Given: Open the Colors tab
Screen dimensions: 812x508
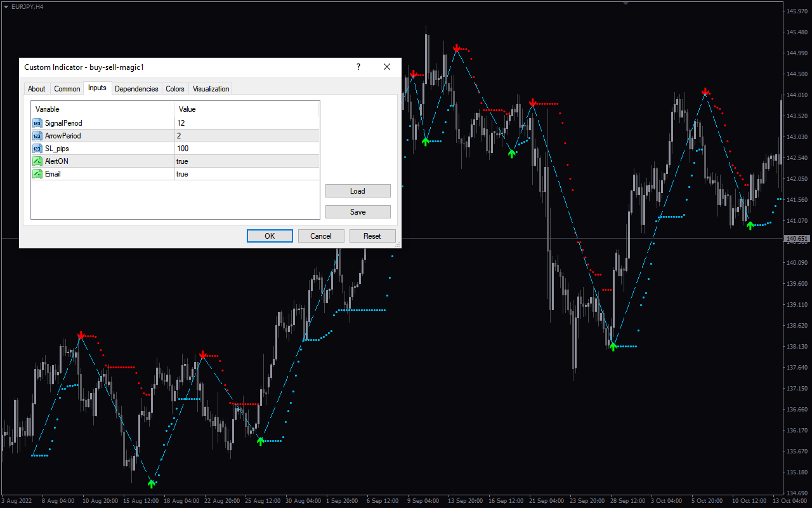Looking at the screenshot, I should coord(175,89).
